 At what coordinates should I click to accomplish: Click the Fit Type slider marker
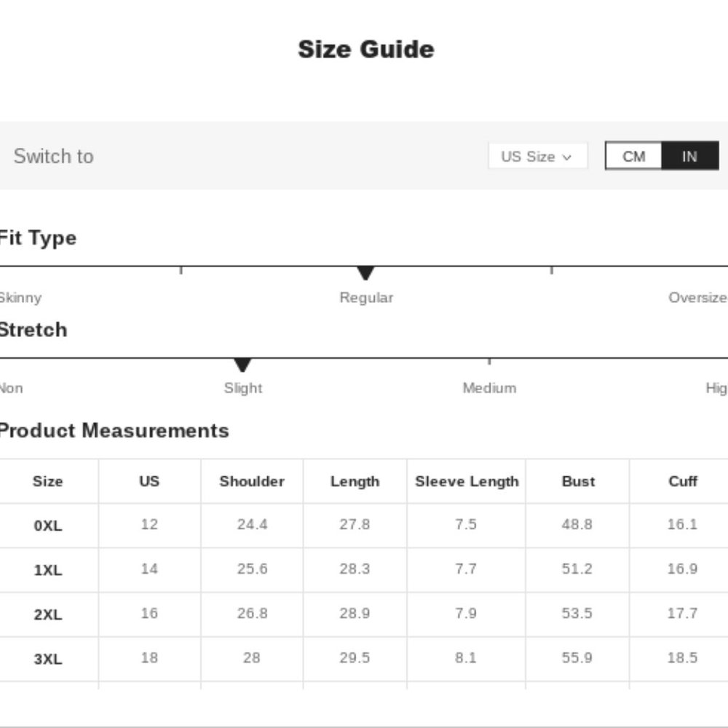[365, 273]
